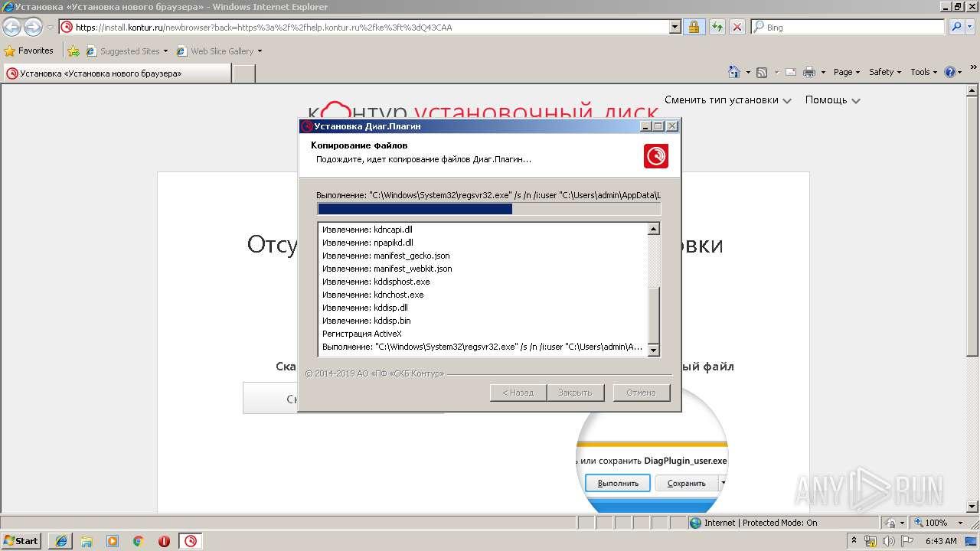Expand the Print dropdown arrow
The width and height of the screenshot is (980, 551).
pyautogui.click(x=823, y=72)
